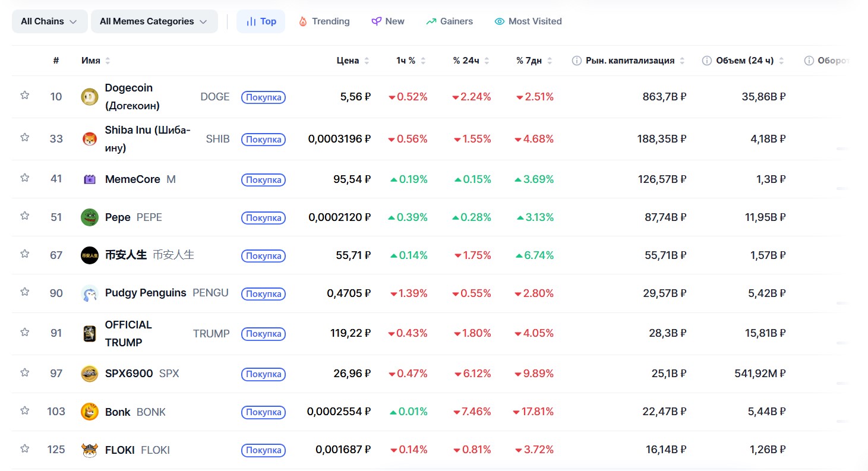
Task: Star Dogecoin to add to watchlist
Action: point(24,95)
